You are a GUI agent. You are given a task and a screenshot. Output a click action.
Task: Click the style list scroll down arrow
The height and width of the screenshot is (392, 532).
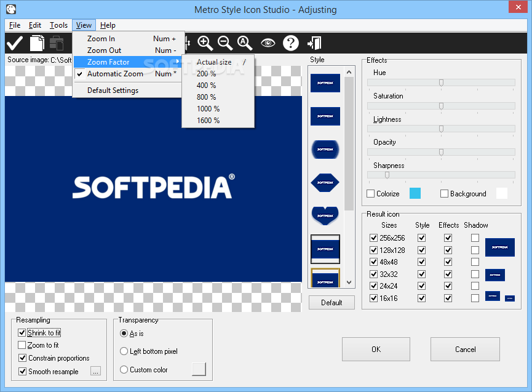[349, 282]
